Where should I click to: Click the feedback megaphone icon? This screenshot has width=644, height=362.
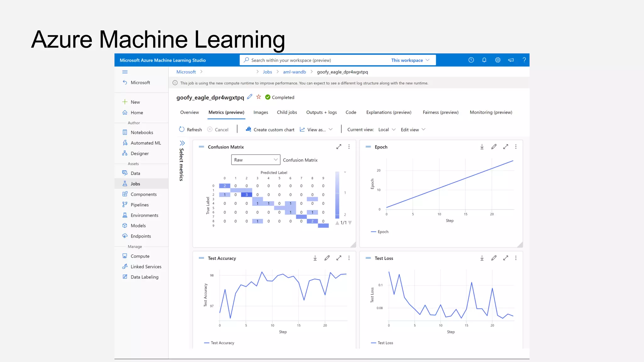511,60
